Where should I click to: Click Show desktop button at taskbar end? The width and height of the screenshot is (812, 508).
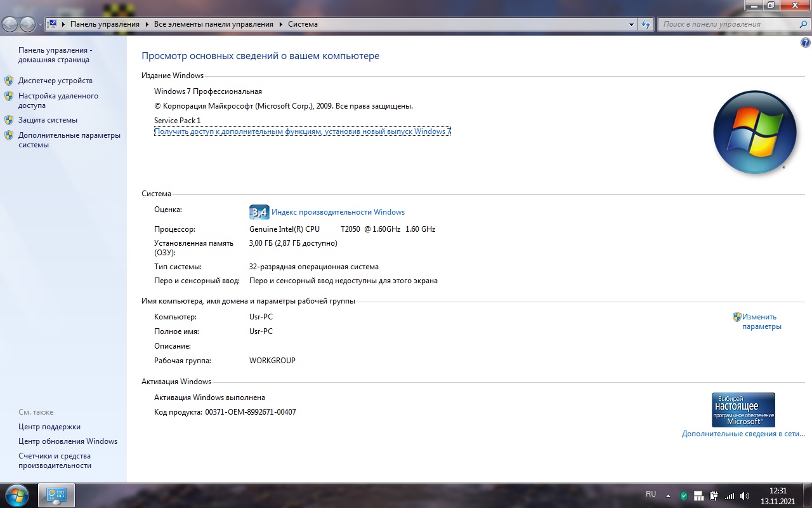tap(807, 495)
